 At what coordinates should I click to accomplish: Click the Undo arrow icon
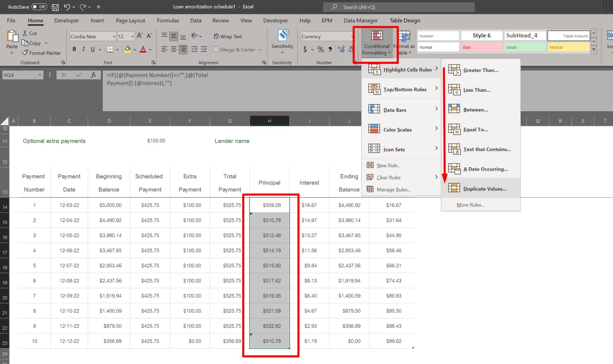(x=67, y=7)
